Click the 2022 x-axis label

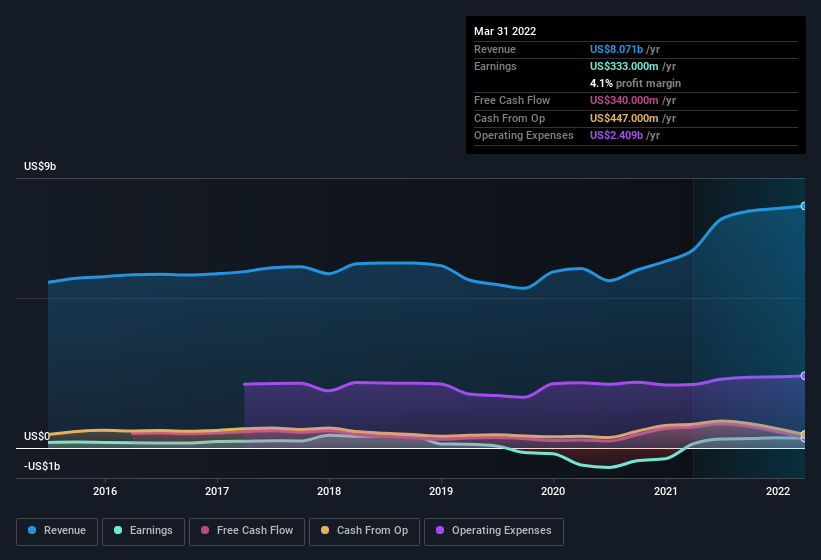coord(778,491)
